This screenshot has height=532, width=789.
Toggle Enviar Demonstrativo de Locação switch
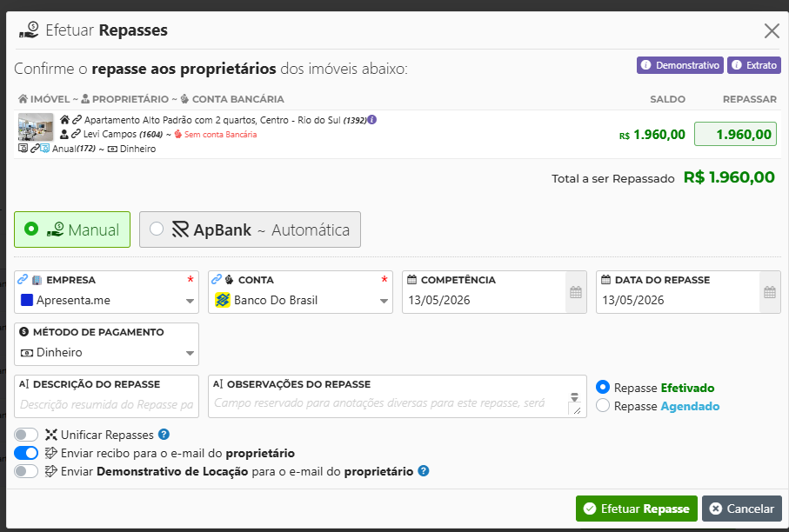(26, 471)
